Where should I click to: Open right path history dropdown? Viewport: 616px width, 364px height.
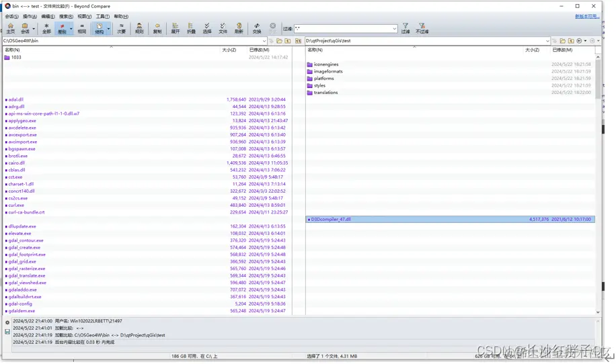[547, 41]
